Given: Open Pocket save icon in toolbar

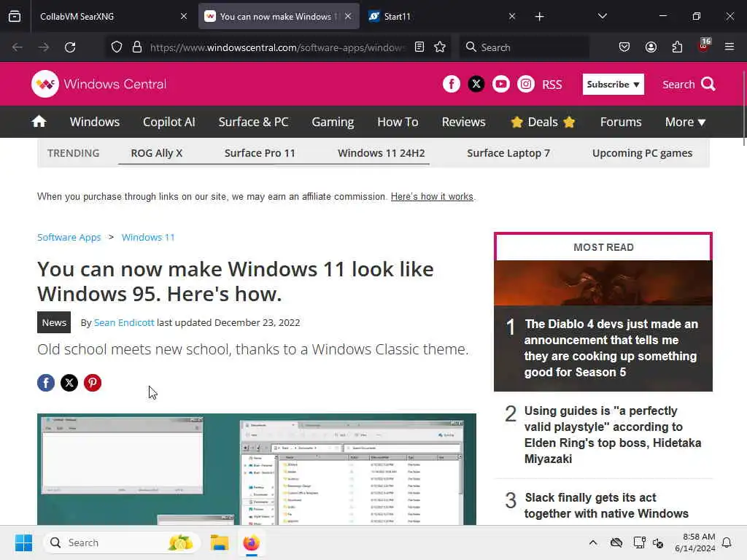Looking at the screenshot, I should (x=624, y=47).
